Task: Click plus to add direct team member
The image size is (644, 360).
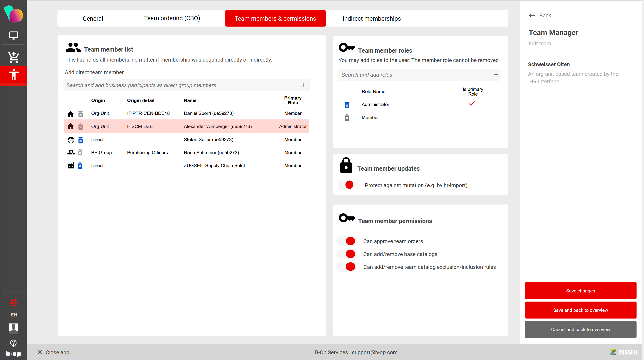Action: (303, 85)
